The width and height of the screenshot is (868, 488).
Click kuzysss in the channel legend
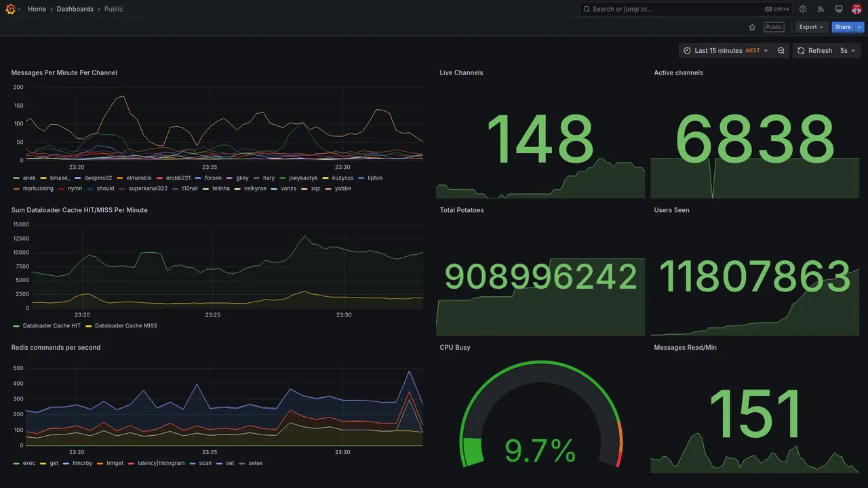pyautogui.click(x=342, y=178)
